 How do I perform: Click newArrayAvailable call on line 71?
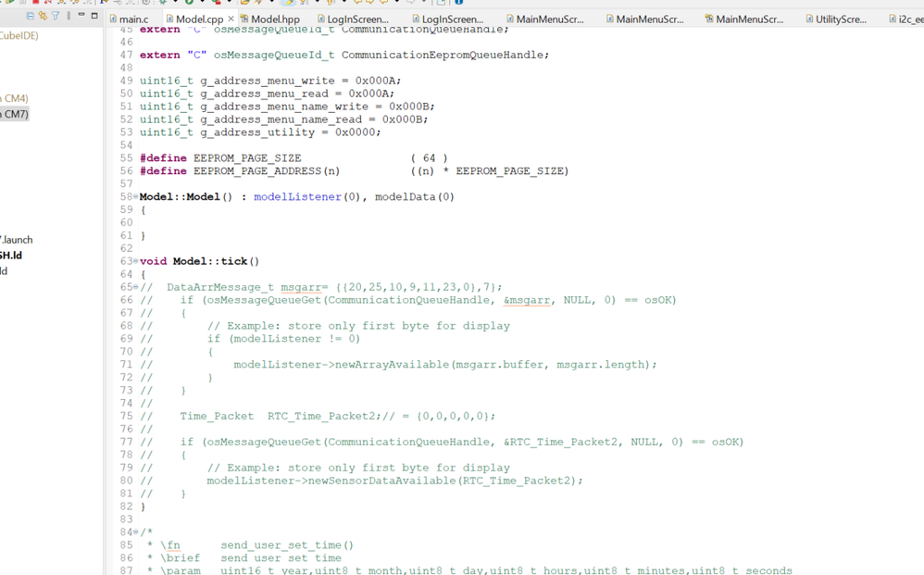392,365
